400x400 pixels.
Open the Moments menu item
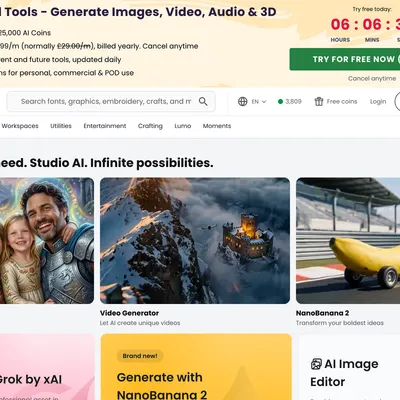[217, 126]
